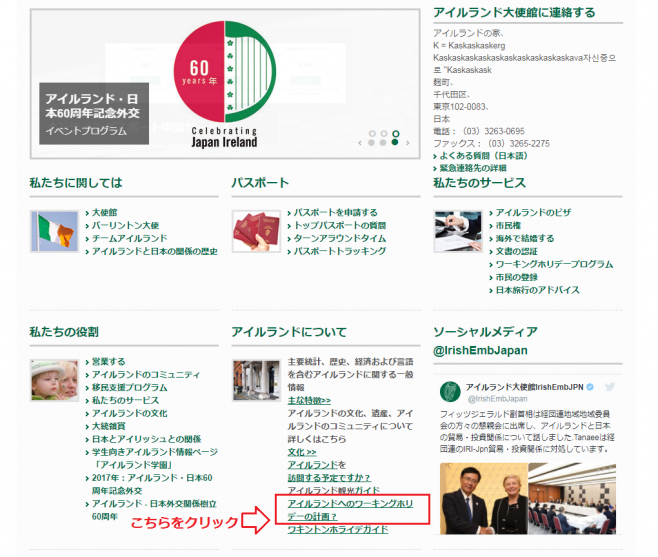The width and height of the screenshot is (658, 557).
Task: Open the よくある質問（日本語） link
Action: (x=481, y=156)
